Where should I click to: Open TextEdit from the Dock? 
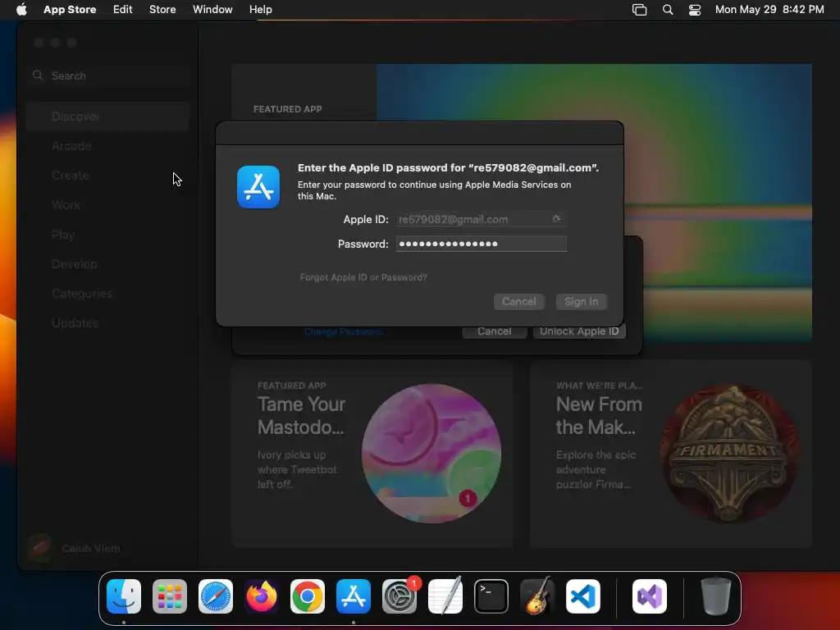[445, 596]
